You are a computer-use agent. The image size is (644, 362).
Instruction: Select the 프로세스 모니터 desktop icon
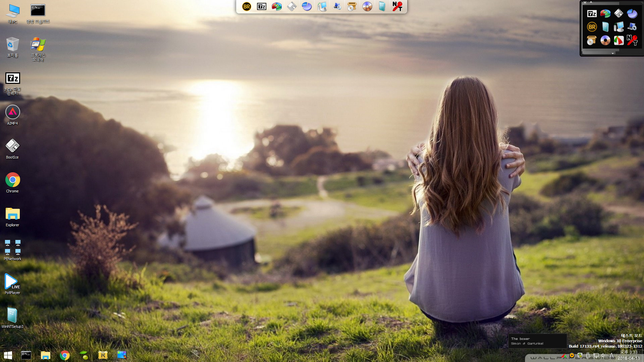(38, 49)
